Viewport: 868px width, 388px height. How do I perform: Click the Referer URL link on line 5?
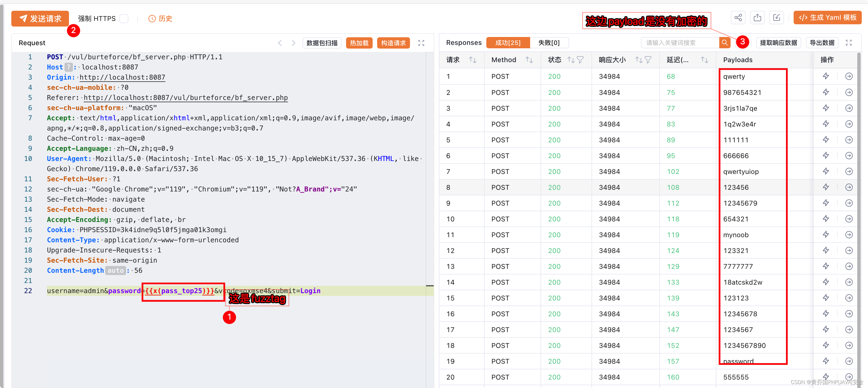coord(186,98)
